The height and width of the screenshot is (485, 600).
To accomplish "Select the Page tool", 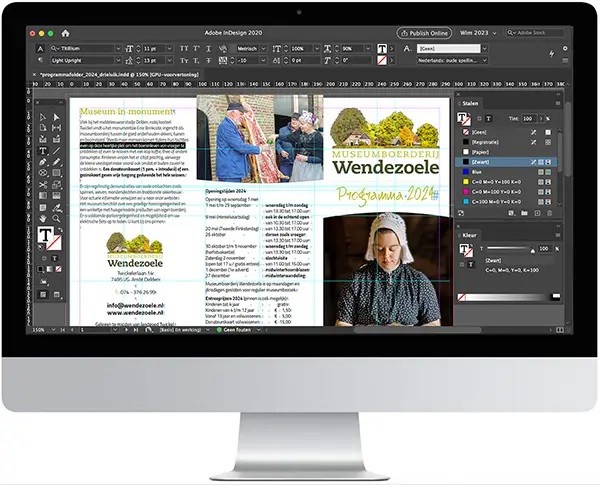I will (x=42, y=127).
